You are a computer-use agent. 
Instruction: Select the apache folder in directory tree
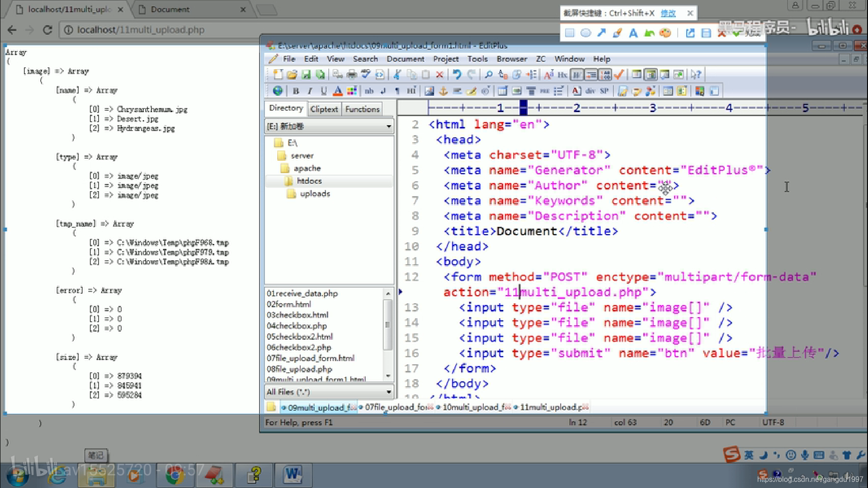tap(307, 169)
